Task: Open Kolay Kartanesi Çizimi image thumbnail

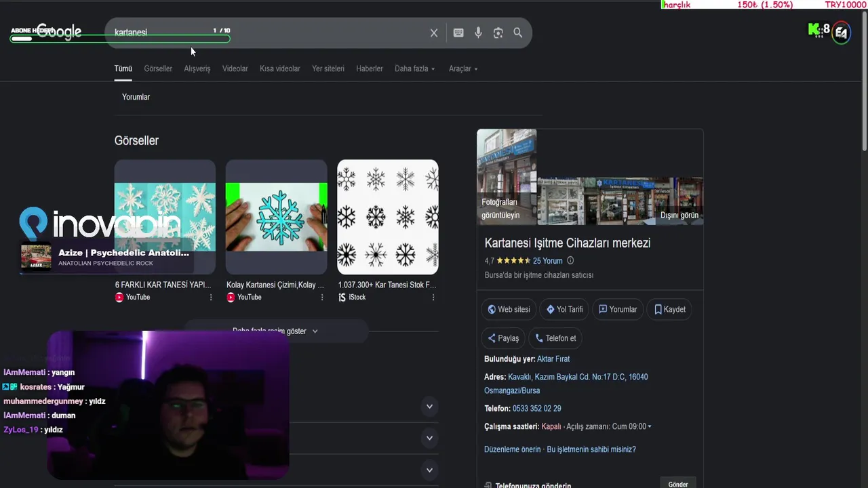Action: [276, 217]
